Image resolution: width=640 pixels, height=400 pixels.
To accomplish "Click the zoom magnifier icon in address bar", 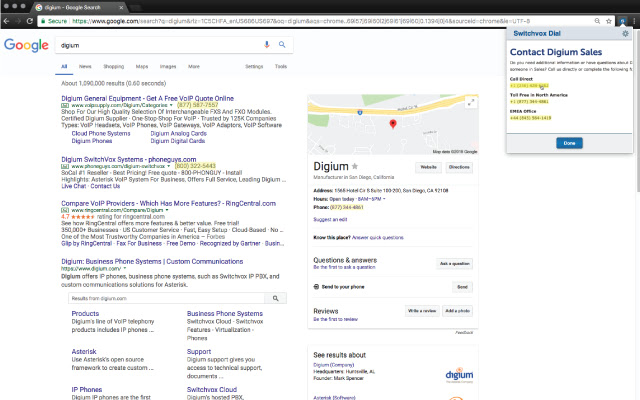I will click(x=597, y=21).
